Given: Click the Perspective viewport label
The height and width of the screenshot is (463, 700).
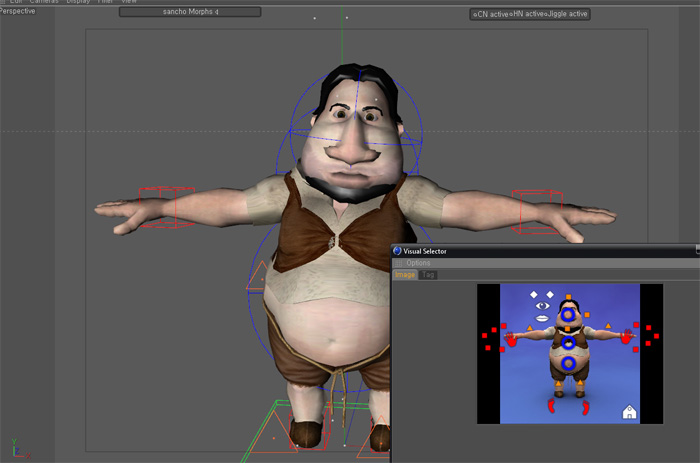Looking at the screenshot, I should point(17,11).
